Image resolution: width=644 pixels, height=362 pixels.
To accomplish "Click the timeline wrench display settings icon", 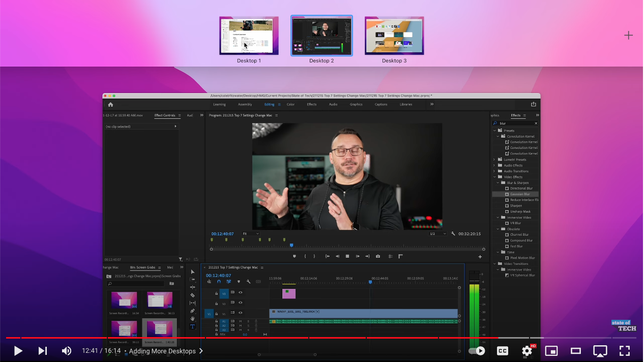I will [248, 282].
